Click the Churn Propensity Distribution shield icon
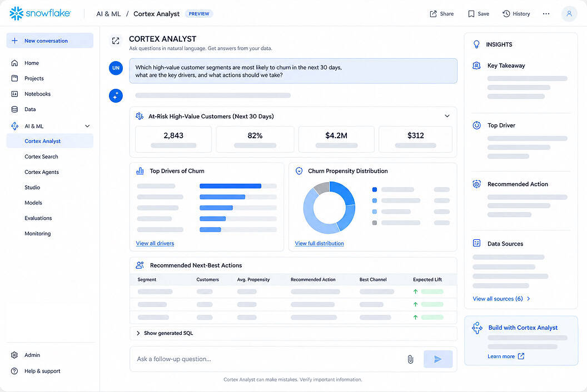This screenshot has width=587, height=392. coord(299,171)
